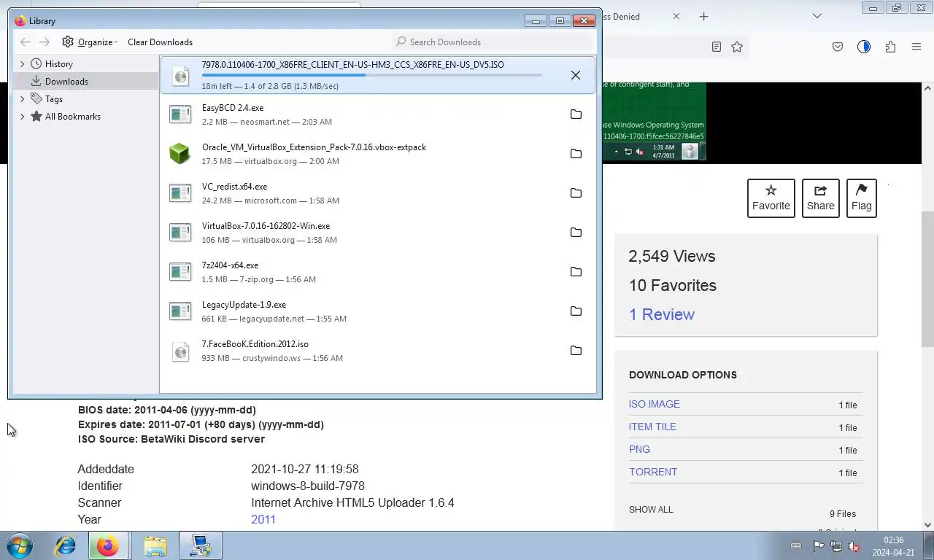The image size is (934, 560).
Task: Close the Access Denied browser tab
Action: tap(676, 16)
